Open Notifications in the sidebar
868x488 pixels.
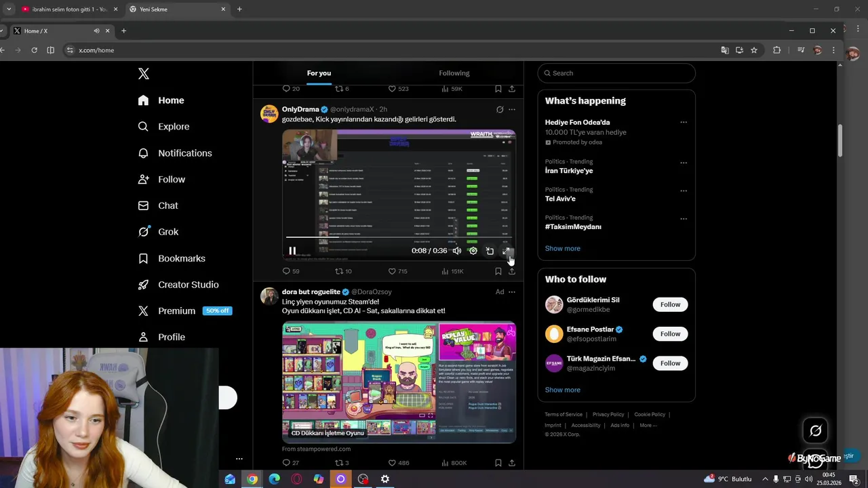tap(175, 153)
